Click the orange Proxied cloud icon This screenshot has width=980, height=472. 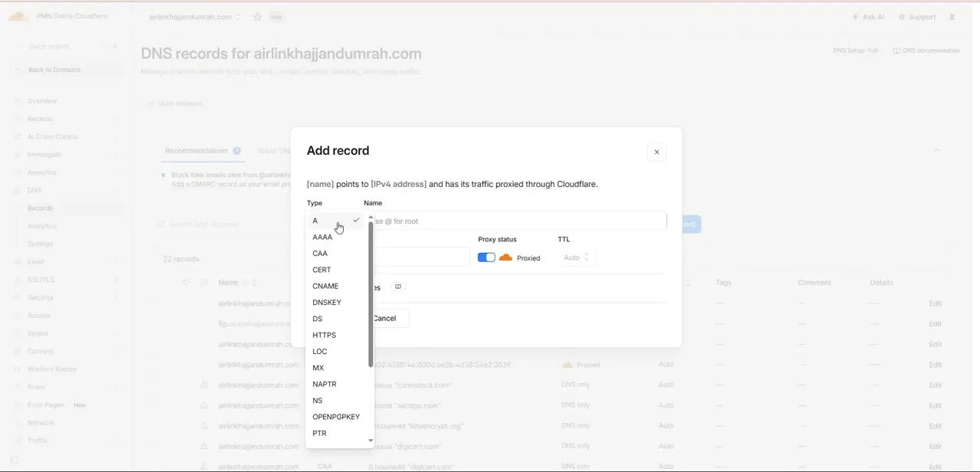[505, 257]
